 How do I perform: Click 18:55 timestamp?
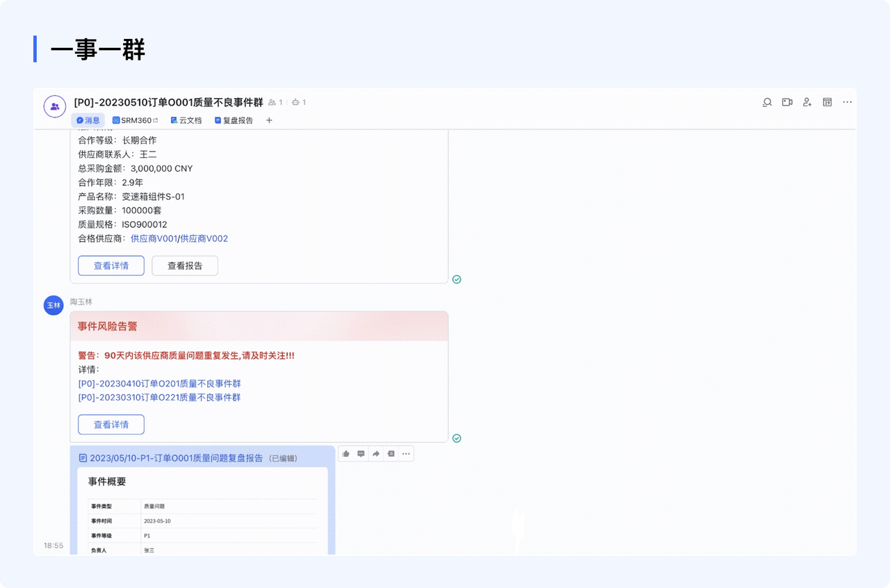click(x=54, y=546)
